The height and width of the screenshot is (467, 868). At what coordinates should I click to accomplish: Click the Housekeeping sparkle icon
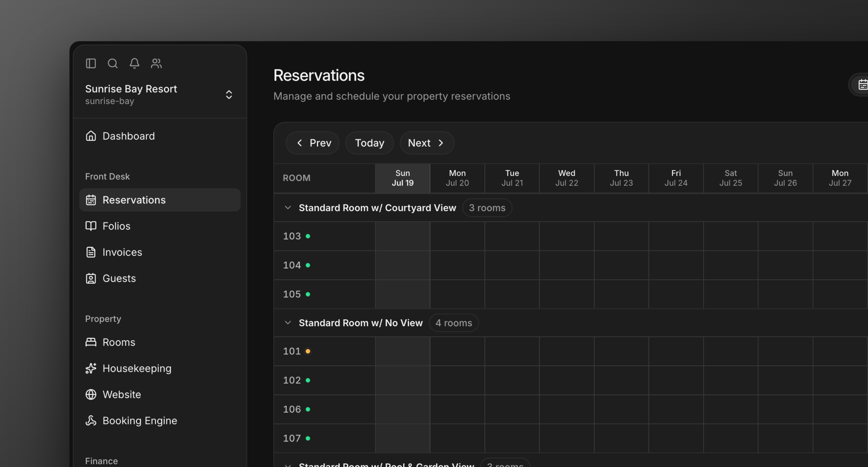point(91,368)
